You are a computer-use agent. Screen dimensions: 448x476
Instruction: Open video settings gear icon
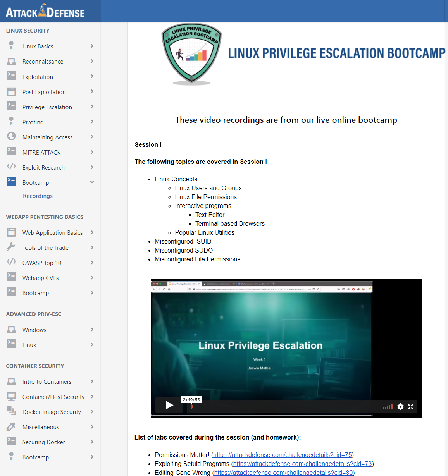tap(400, 407)
